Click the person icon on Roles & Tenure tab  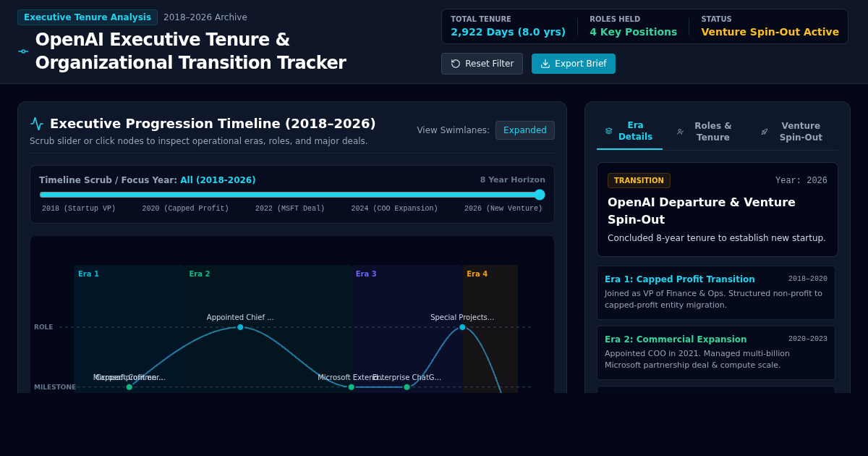680,132
